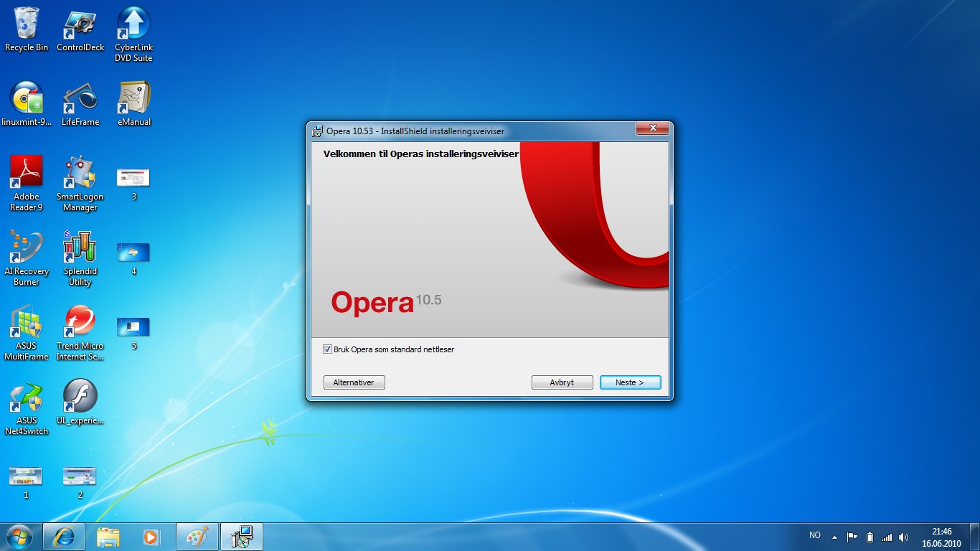
Task: Select the Trend Micro Internet Security shortcut
Action: click(x=80, y=333)
